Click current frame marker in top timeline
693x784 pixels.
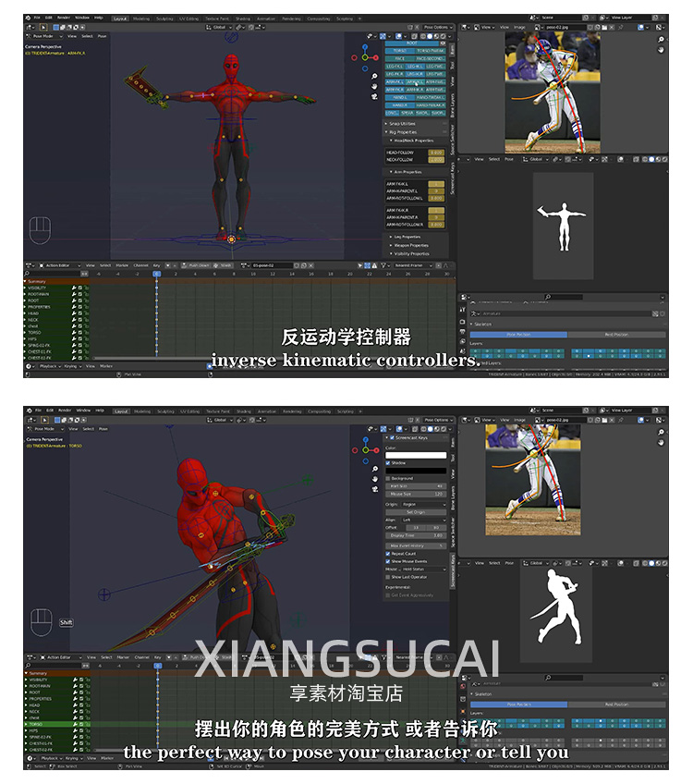157,274
